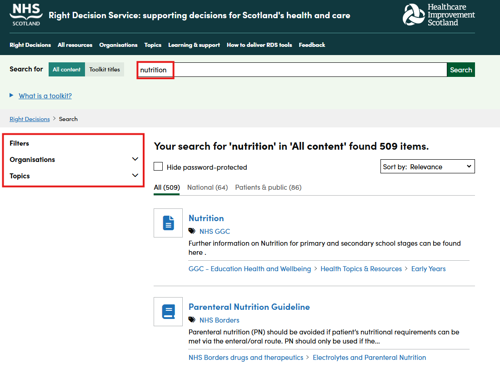Open All resources menu item
This screenshot has width=500, height=374.
75,45
